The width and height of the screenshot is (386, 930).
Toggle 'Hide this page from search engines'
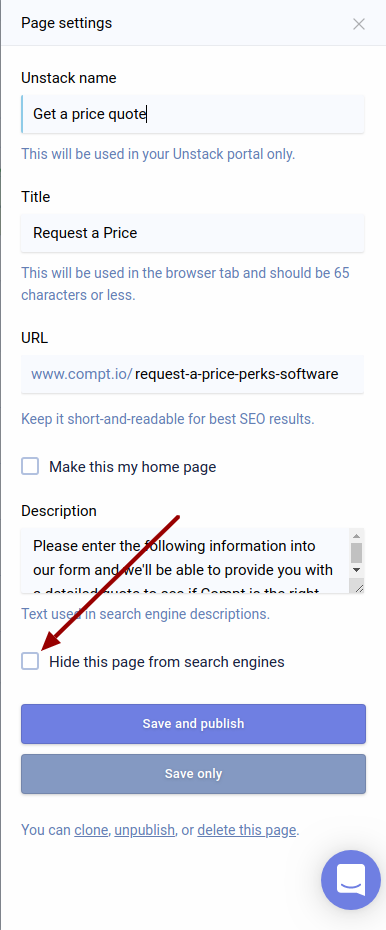click(30, 661)
